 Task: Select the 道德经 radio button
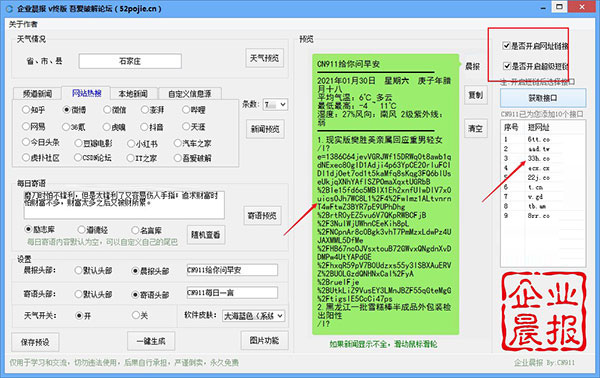[x=92, y=230]
